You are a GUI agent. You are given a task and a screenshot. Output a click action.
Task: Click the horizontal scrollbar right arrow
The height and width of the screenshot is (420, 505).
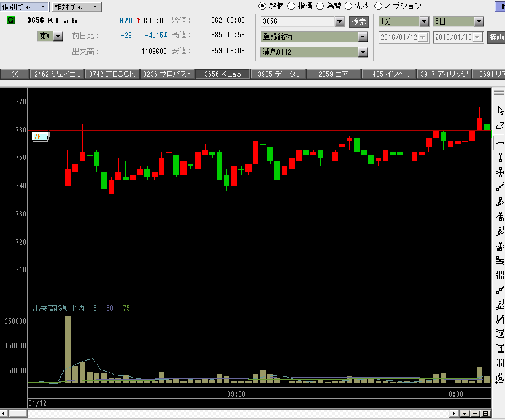point(455,414)
